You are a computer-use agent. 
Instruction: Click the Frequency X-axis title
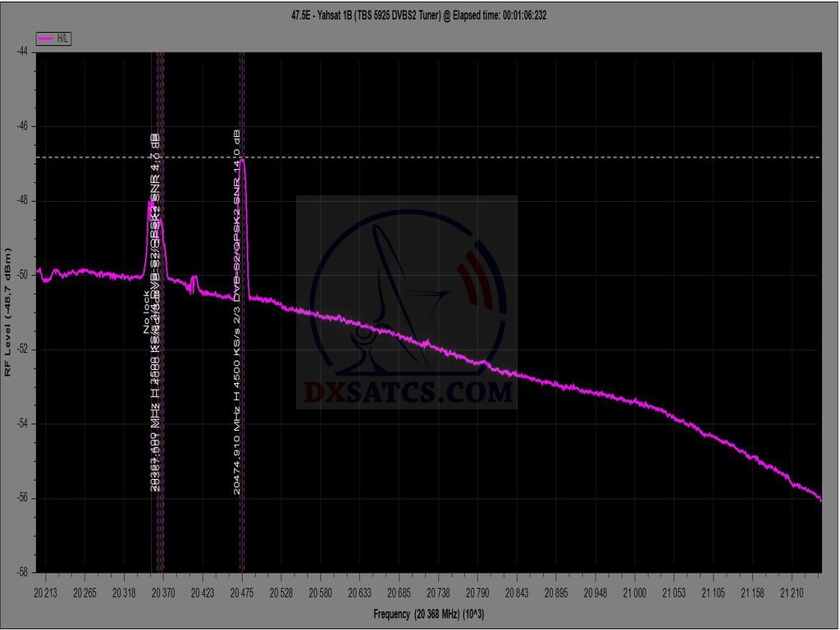[427, 614]
